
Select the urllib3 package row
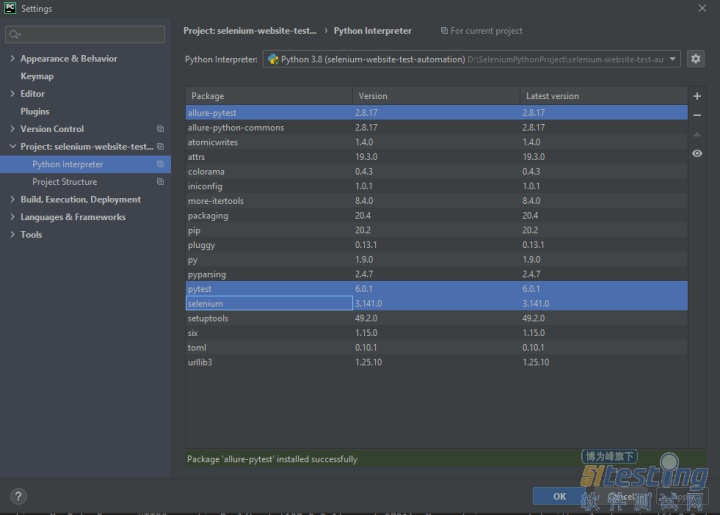(437, 362)
